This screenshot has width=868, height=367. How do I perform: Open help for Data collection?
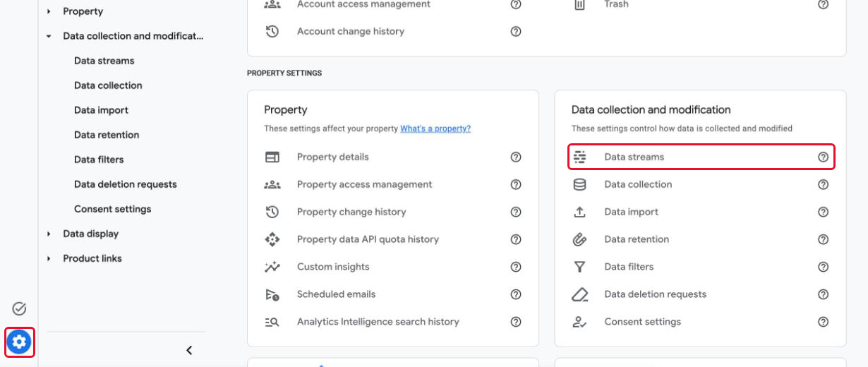pos(823,184)
